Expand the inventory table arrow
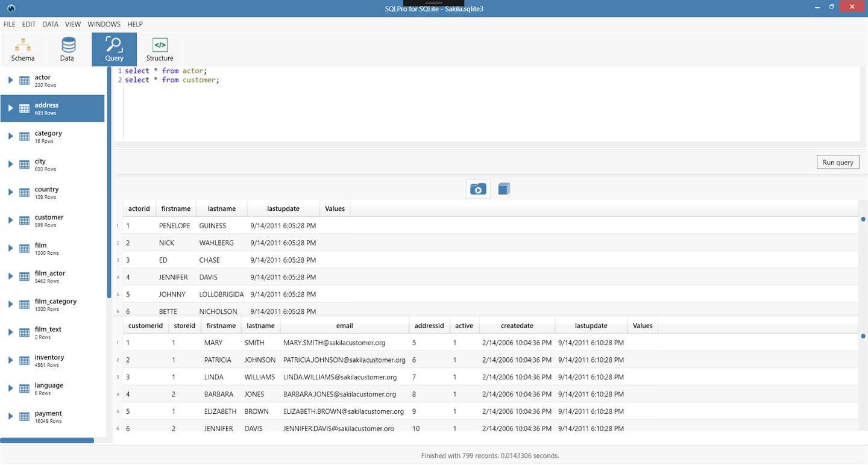The image size is (868, 465). click(x=10, y=361)
